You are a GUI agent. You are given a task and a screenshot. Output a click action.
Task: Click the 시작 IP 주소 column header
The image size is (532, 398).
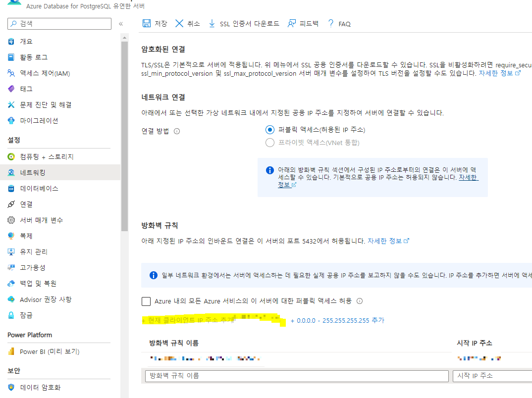point(475,343)
